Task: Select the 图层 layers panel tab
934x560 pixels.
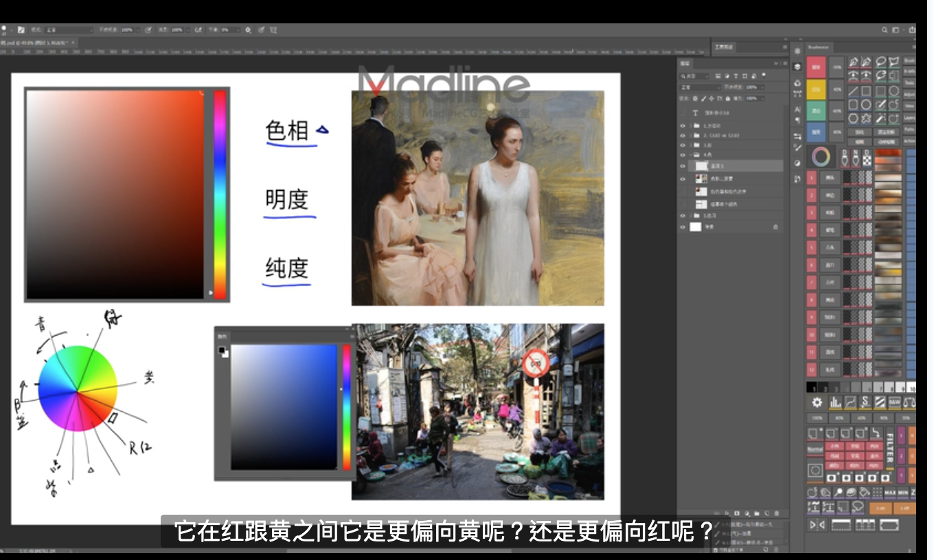Action: (685, 64)
